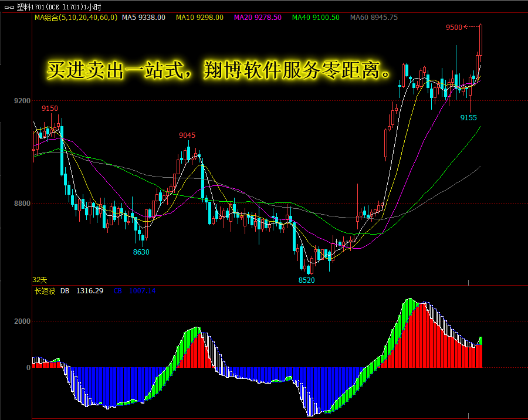Viewport: 528px width, 420px height.
Task: Click the blue CB 1007.14 indicator value
Action: [x=135, y=291]
